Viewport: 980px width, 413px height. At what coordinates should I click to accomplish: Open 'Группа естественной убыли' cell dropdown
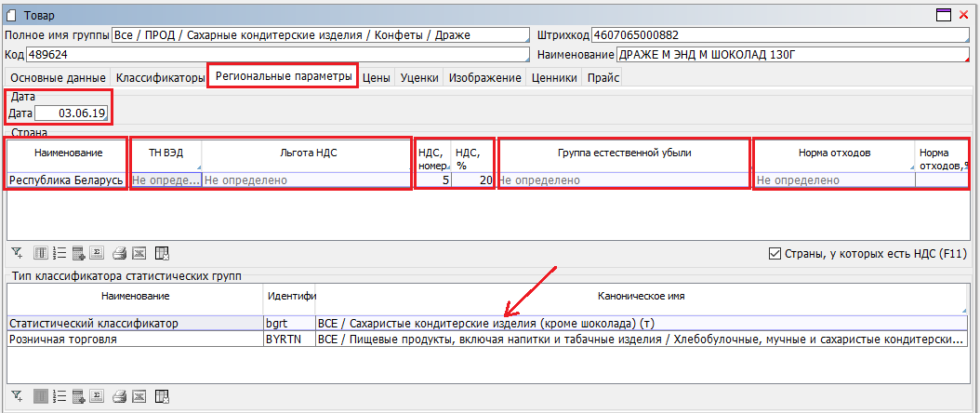pyautogui.click(x=623, y=180)
